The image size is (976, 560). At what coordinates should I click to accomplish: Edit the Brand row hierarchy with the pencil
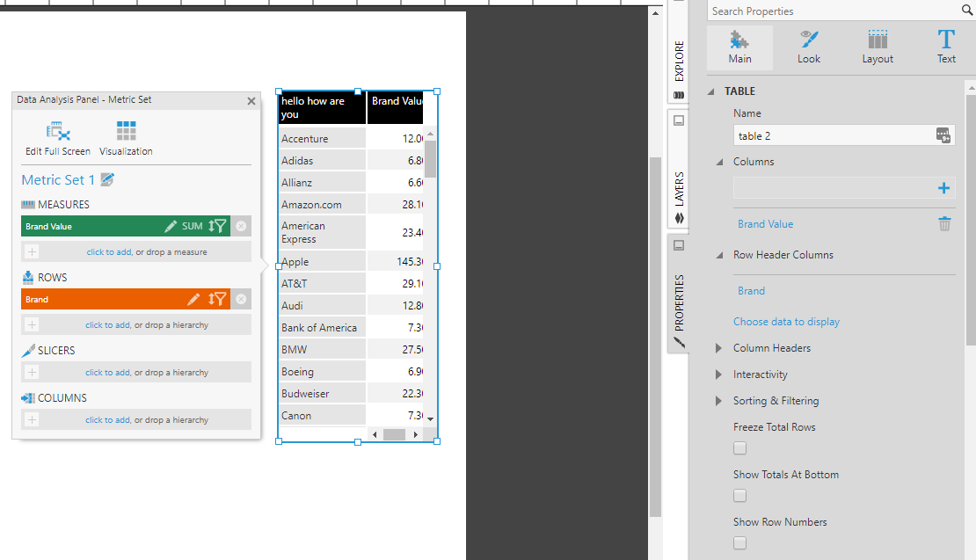point(193,299)
